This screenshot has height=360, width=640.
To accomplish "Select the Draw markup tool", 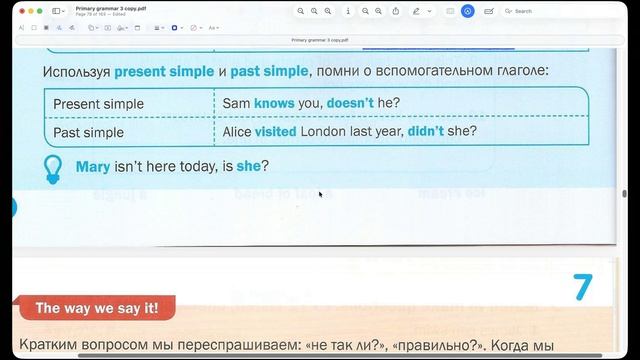I will [72, 28].
